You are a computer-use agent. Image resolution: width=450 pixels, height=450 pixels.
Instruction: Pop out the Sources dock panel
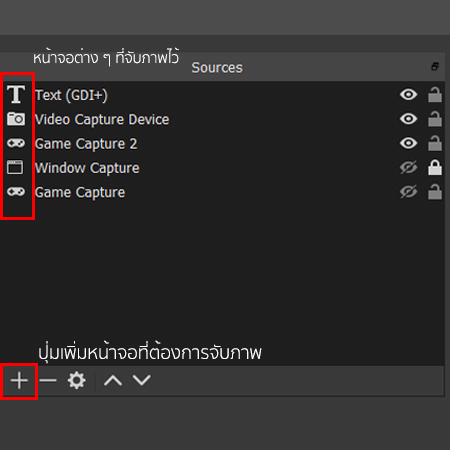(x=435, y=66)
